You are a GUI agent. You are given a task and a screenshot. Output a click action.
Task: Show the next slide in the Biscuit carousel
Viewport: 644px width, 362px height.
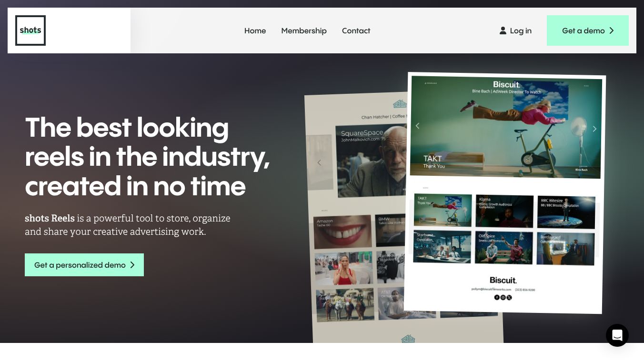click(x=594, y=129)
